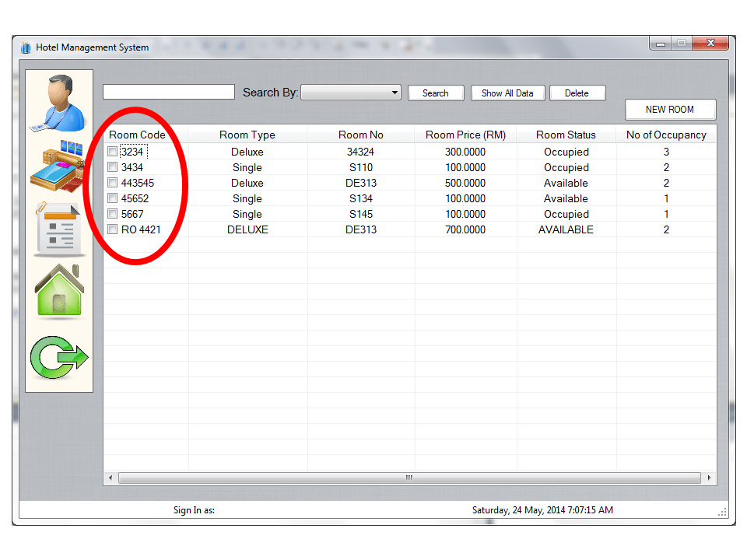Open the staff user icon in sidebar
The image size is (747, 560).
click(x=58, y=103)
